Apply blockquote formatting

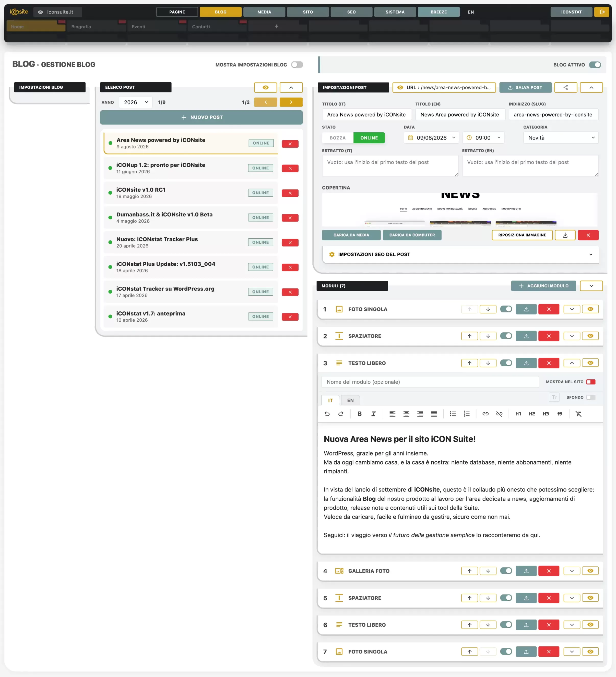[x=560, y=414]
